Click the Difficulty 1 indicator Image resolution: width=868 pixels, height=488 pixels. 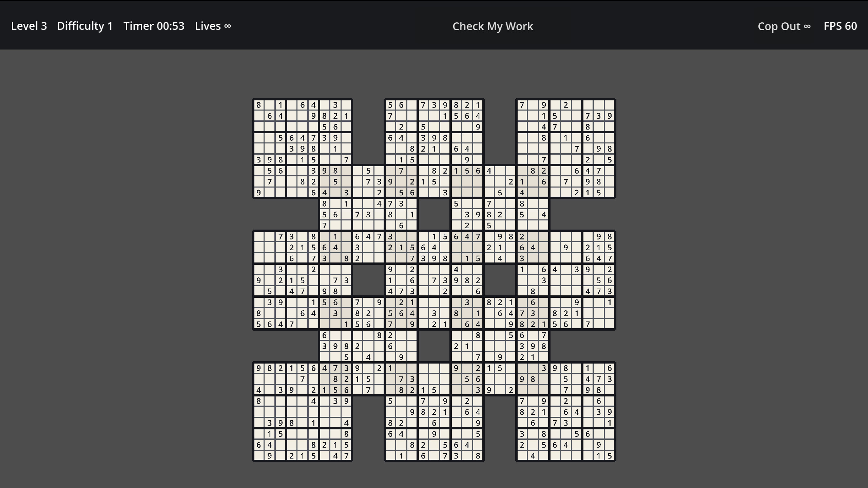[x=85, y=26]
